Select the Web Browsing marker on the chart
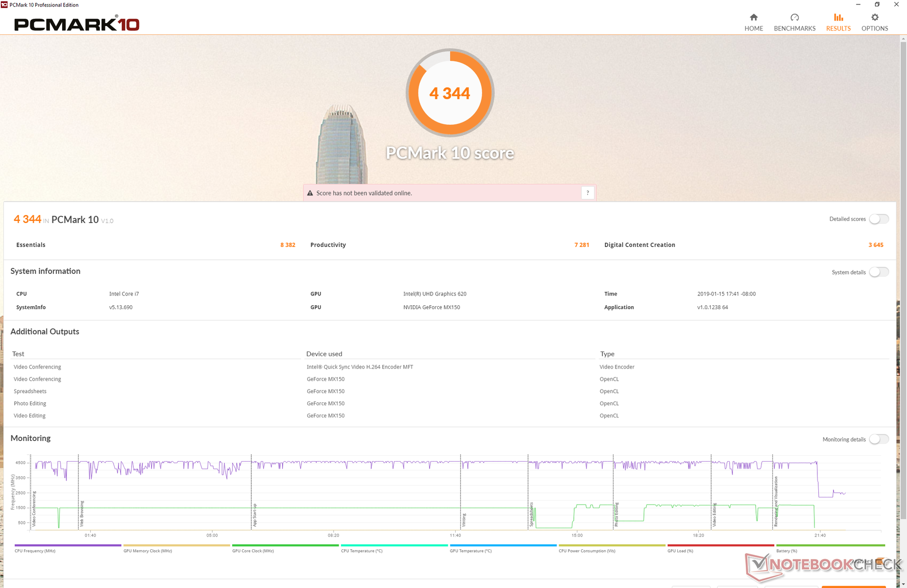The image size is (907, 588). coord(82,514)
